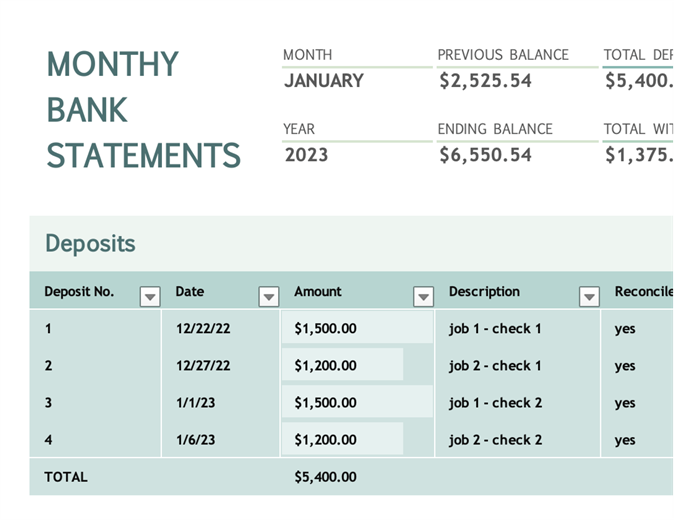Select the 12/27/22 date cell
The height and width of the screenshot is (520, 675).
click(x=203, y=366)
